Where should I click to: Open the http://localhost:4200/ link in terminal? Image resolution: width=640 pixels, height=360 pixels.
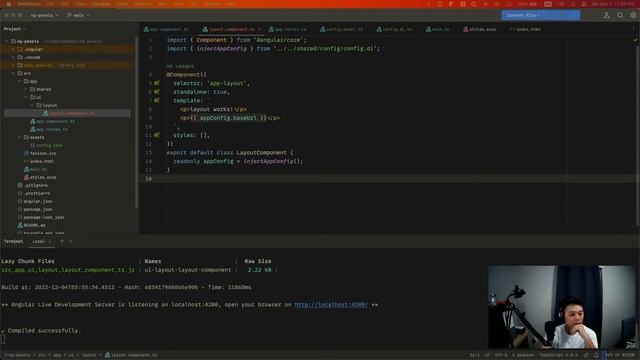click(331, 304)
